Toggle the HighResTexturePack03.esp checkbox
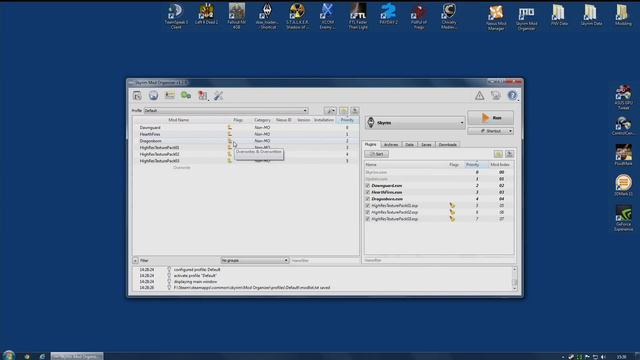640x360 pixels. click(x=367, y=219)
